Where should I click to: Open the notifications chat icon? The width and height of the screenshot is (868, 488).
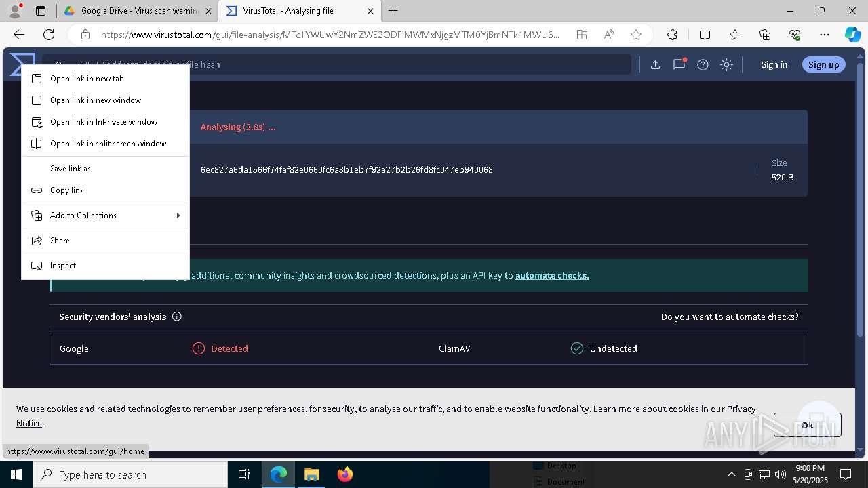679,64
